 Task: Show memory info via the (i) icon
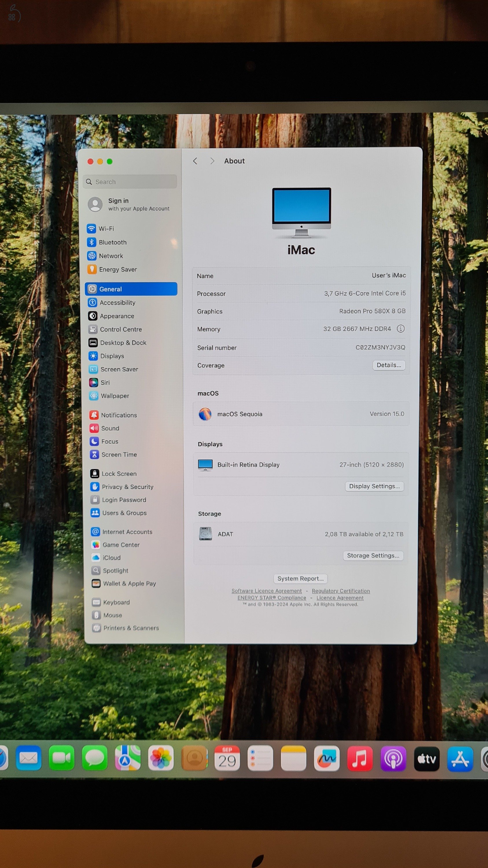[400, 328]
